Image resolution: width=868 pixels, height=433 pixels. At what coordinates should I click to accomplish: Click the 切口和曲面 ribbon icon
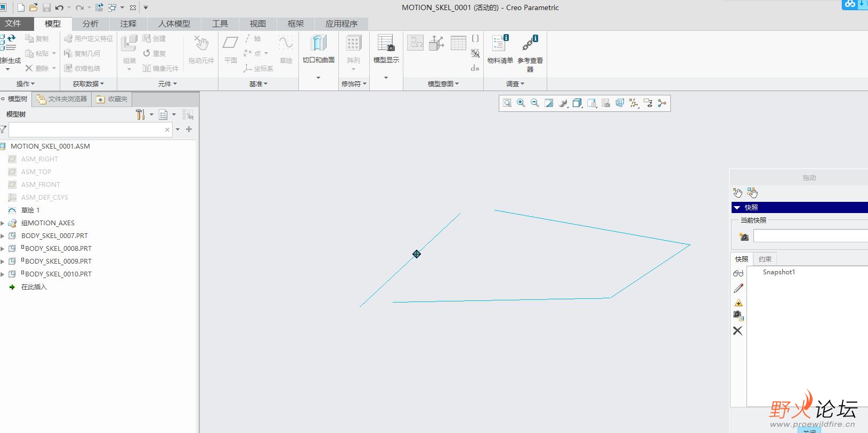319,50
